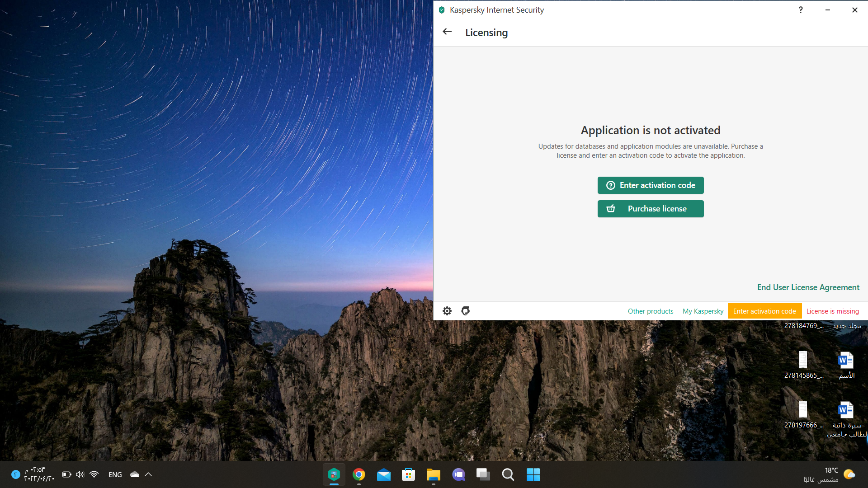
Task: Open Kaspersky settings gear icon
Action: (447, 311)
